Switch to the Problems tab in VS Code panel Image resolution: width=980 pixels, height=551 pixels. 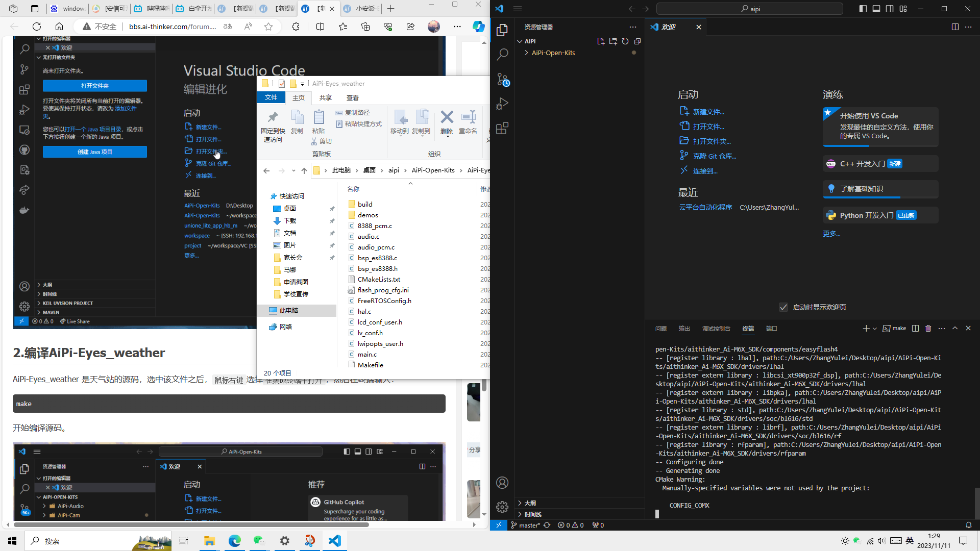click(661, 329)
